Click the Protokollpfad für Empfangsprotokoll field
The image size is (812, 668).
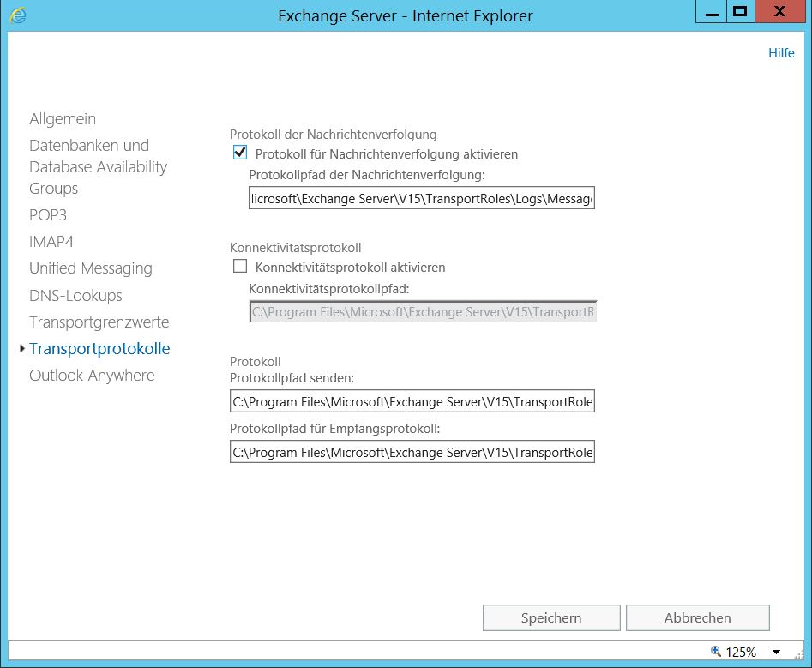point(412,452)
